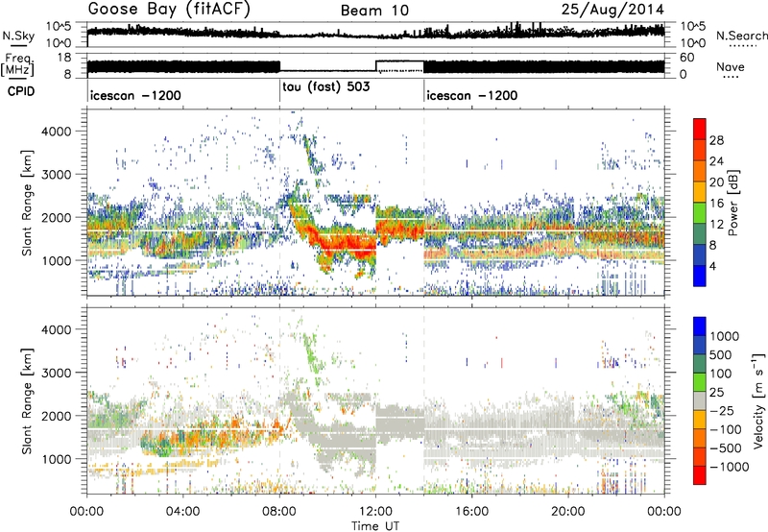Click the 'N.Sky' legend label
Image resolution: width=768 pixels, height=532 pixels.
pyautogui.click(x=18, y=36)
